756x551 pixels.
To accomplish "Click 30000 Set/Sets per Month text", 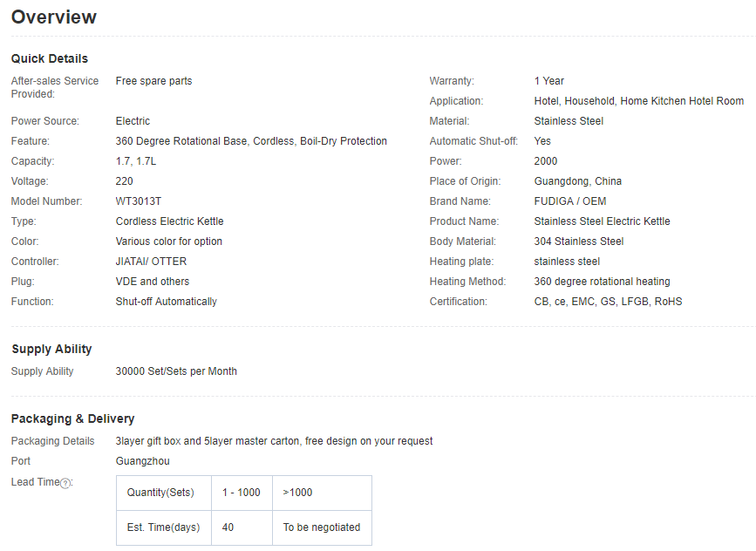I will click(176, 371).
